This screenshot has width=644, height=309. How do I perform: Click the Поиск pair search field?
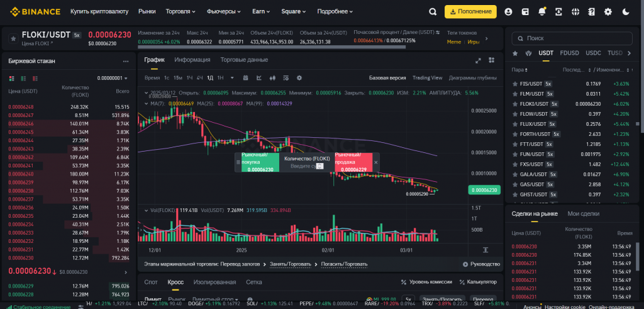(572, 38)
